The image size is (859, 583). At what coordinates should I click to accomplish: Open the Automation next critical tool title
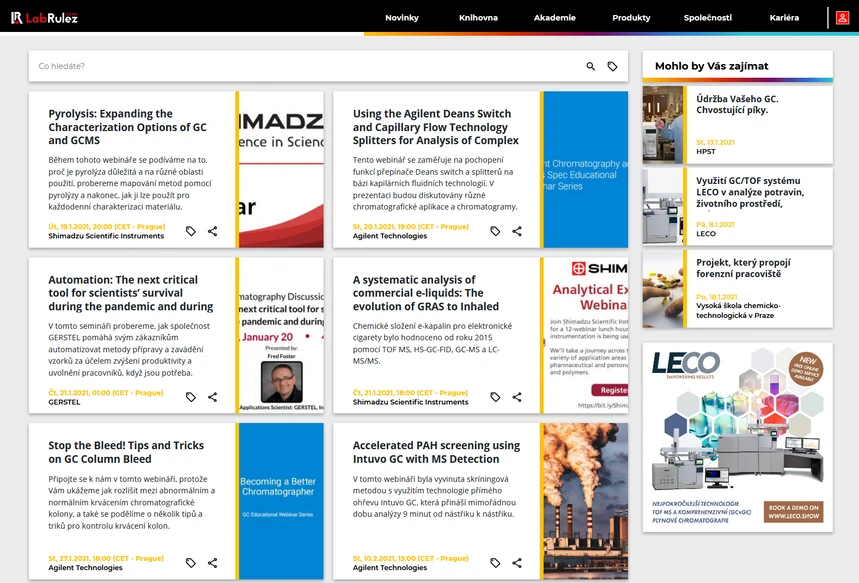[x=130, y=293]
